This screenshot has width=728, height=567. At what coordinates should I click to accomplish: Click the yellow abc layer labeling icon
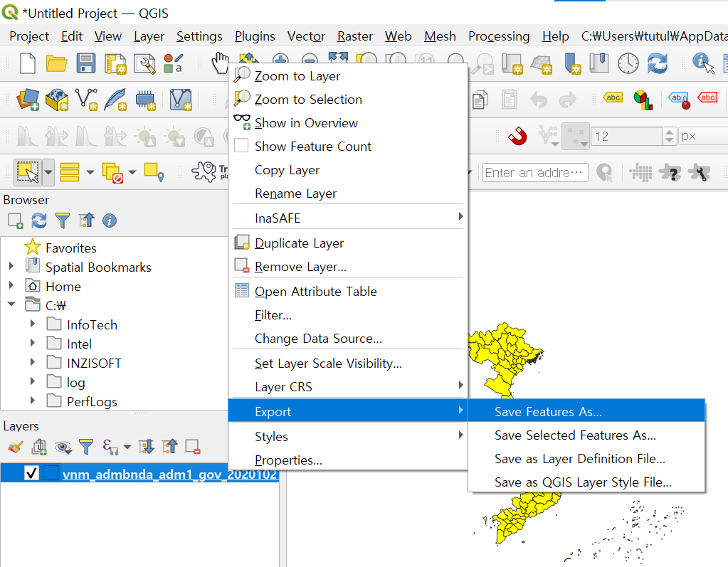[613, 98]
